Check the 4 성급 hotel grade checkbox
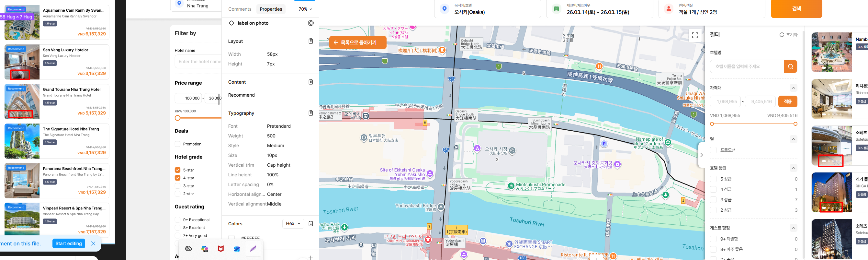Screen dimensions: 868x260 click(713, 190)
